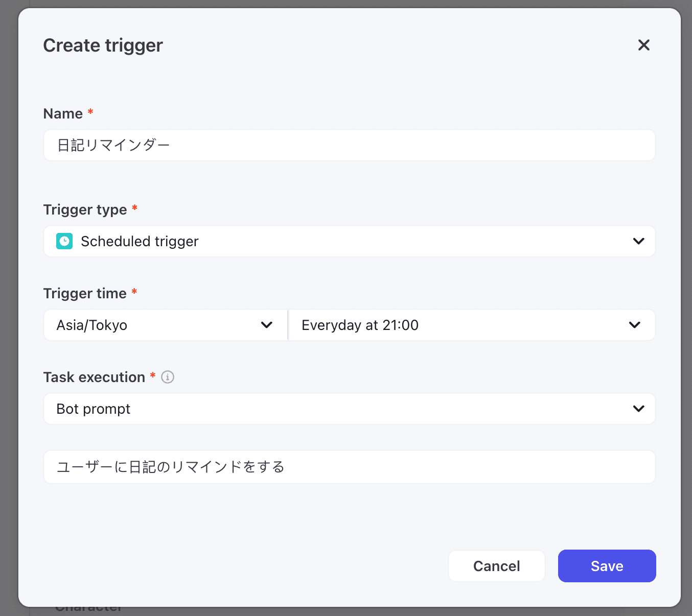Click the info icon beside Task execution
Viewport: 692px width, 616px height.
tap(168, 377)
